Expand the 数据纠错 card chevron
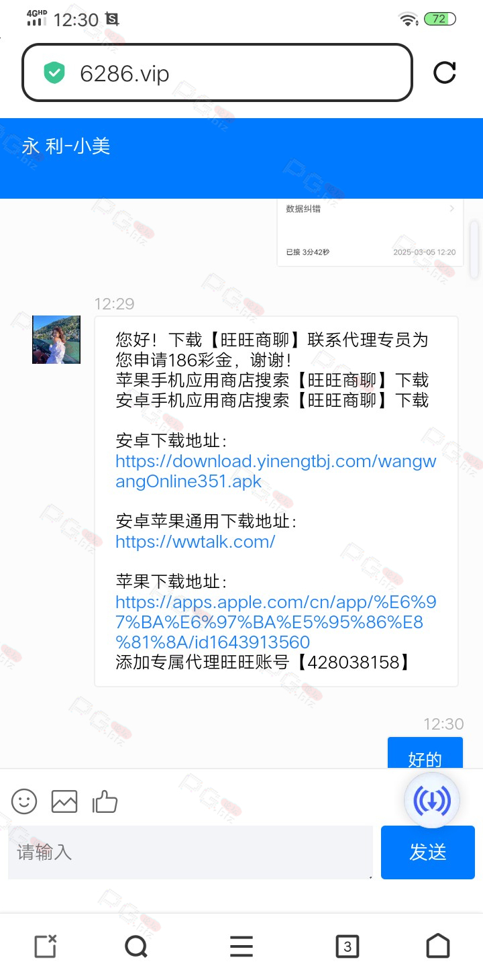 451,209
